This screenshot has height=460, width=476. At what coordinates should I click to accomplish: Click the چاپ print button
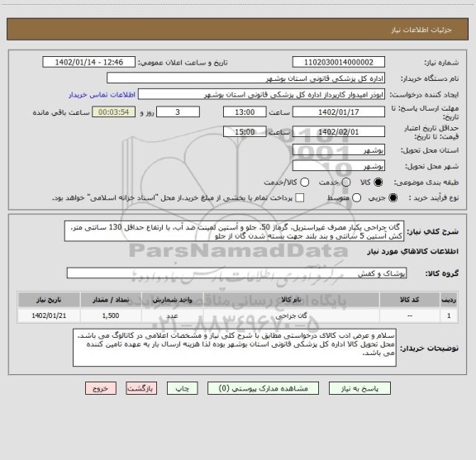click(x=183, y=388)
